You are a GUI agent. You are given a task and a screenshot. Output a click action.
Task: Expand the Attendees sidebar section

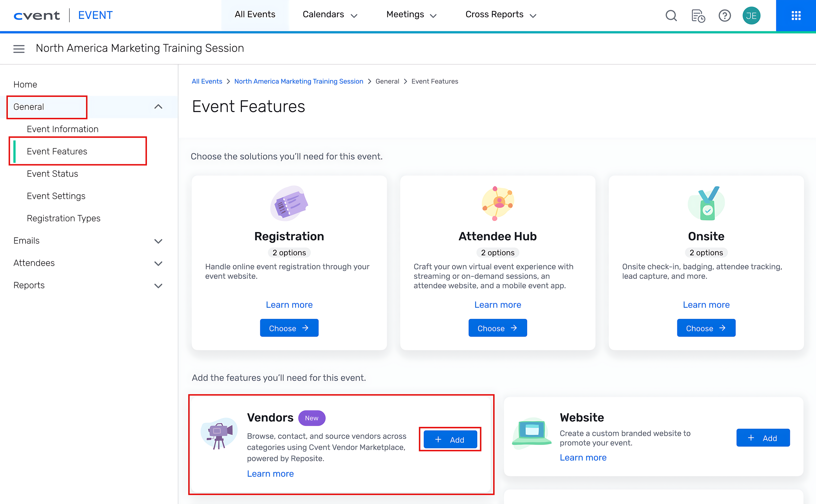pyautogui.click(x=158, y=263)
